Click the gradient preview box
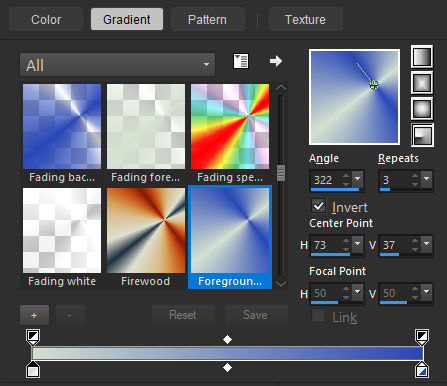 click(355, 97)
